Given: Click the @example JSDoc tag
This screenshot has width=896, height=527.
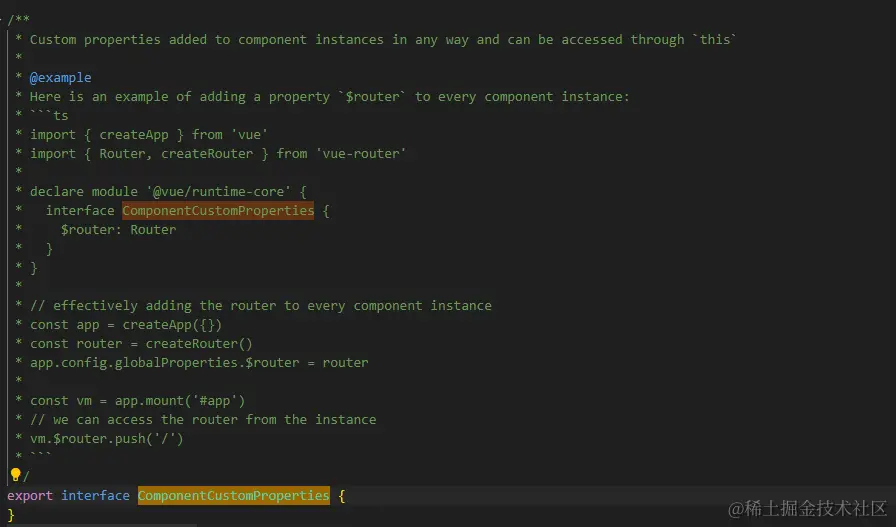Looking at the screenshot, I should click(61, 77).
